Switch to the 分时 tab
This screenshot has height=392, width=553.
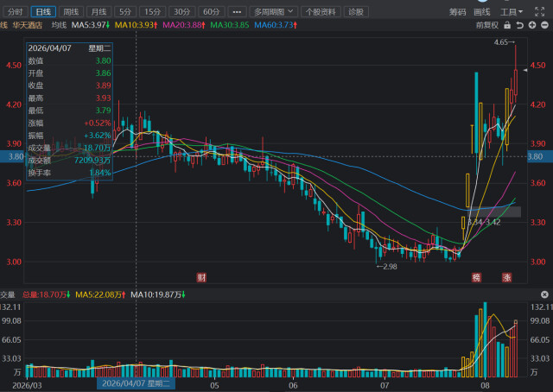[16, 12]
